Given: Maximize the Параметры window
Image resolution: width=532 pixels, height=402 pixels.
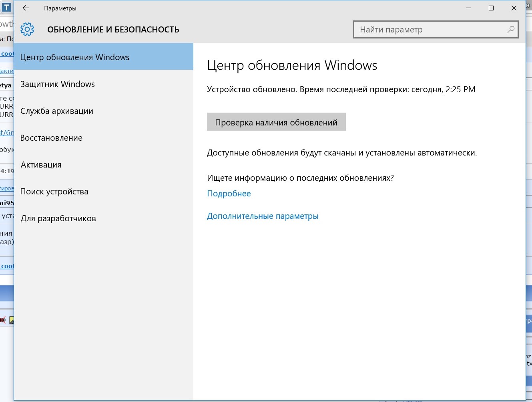Looking at the screenshot, I should pos(491,8).
